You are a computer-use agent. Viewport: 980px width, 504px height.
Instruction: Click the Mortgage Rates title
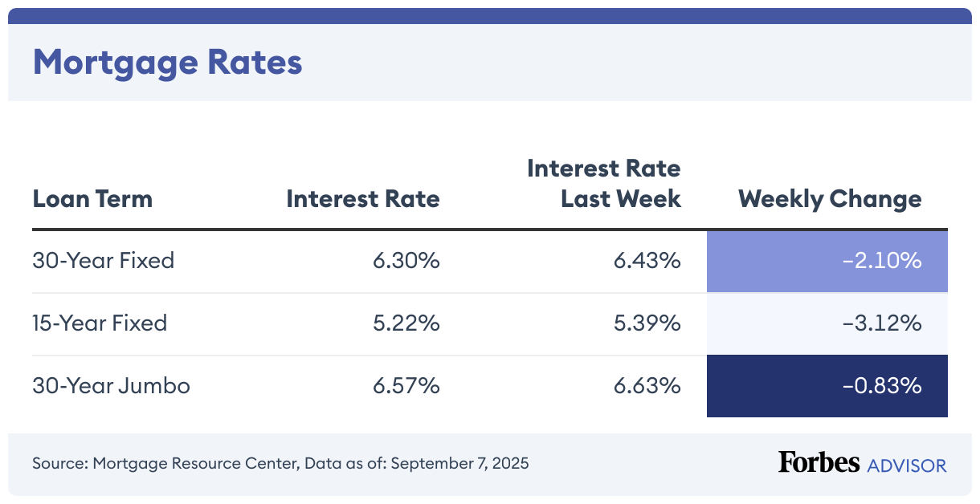coord(167,62)
